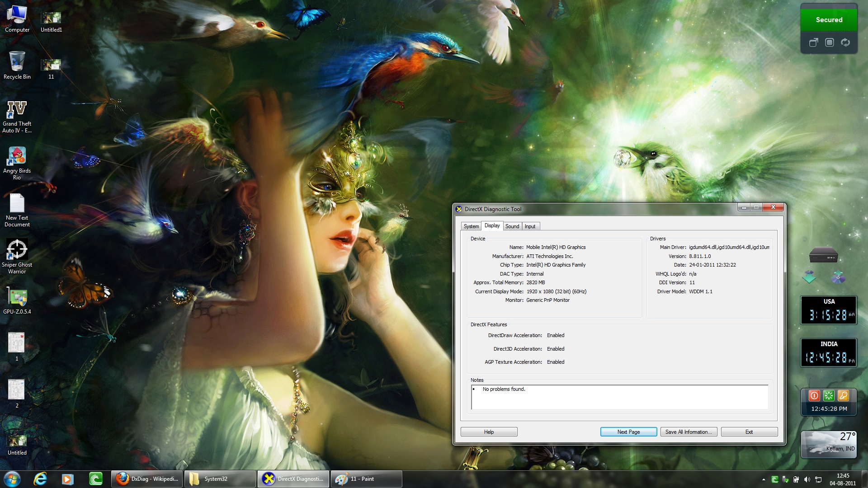Select the Grand Theft Auto IV shortcut
The height and width of the screenshot is (488, 868).
pyautogui.click(x=17, y=117)
